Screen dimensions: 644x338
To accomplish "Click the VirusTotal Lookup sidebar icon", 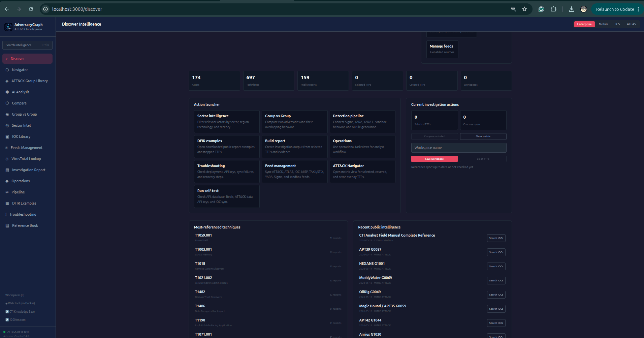I will (7, 159).
